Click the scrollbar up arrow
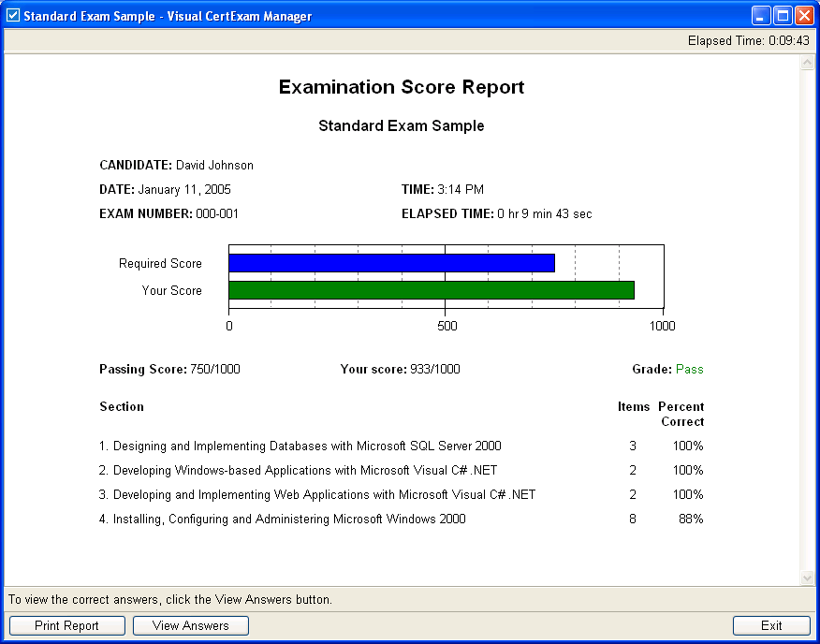The width and height of the screenshot is (820, 644). coord(807,63)
